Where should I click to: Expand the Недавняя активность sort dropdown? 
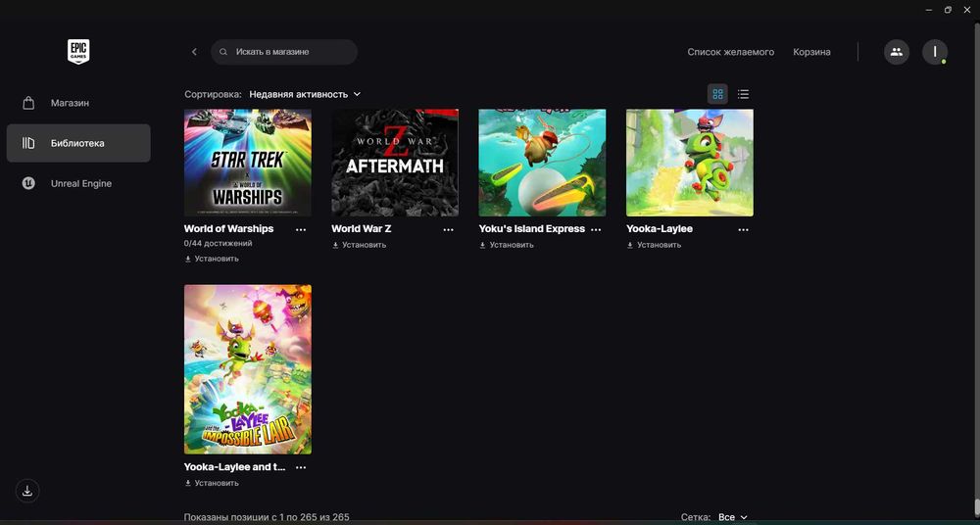coord(305,94)
